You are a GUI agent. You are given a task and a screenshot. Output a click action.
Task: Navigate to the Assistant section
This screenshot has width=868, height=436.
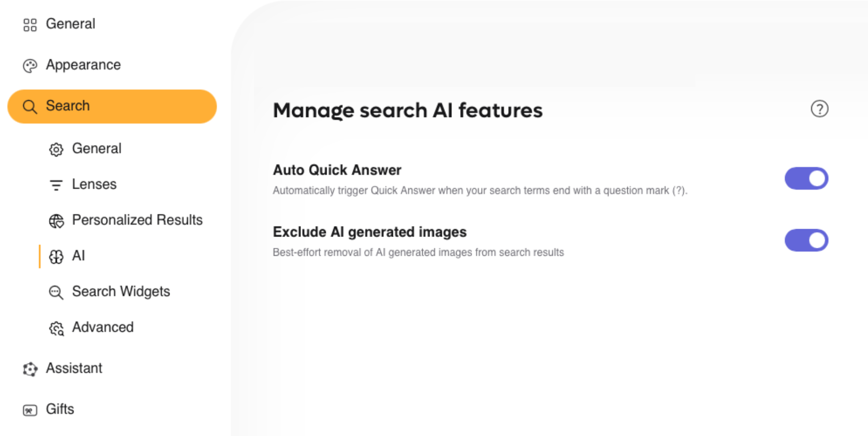[74, 368]
